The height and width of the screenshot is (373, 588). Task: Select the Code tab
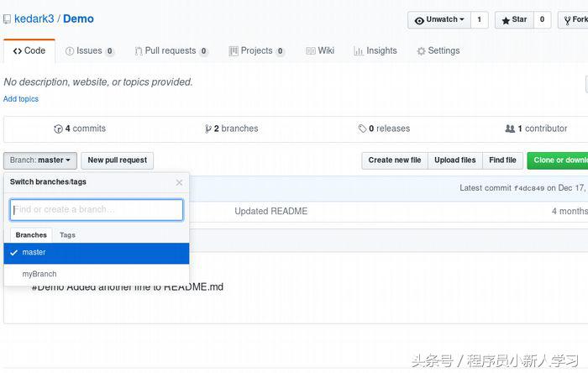tap(29, 50)
